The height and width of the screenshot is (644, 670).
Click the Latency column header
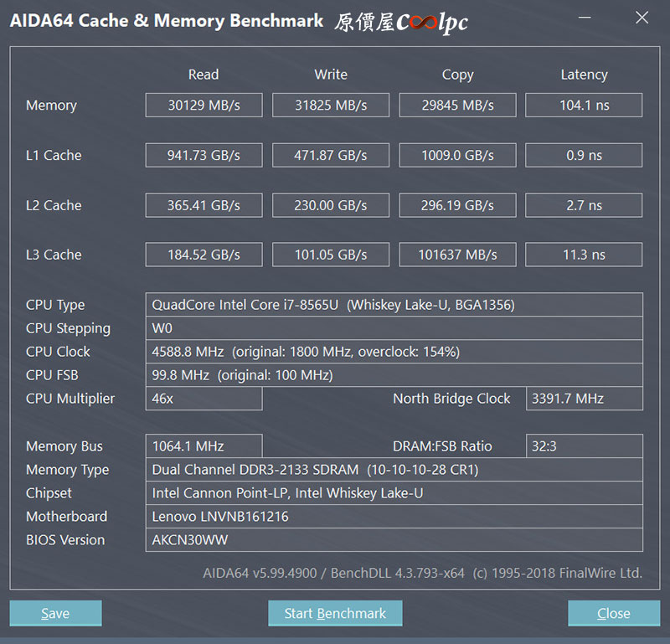584,75
